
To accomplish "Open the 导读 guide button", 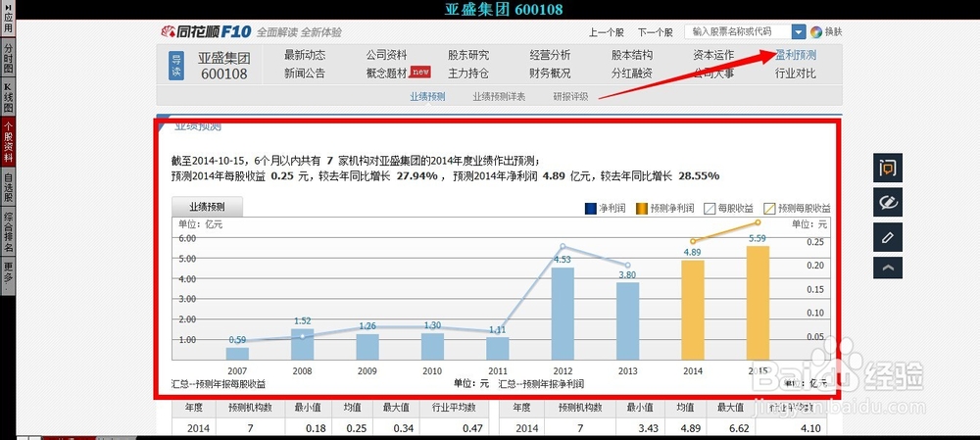I will [176, 67].
